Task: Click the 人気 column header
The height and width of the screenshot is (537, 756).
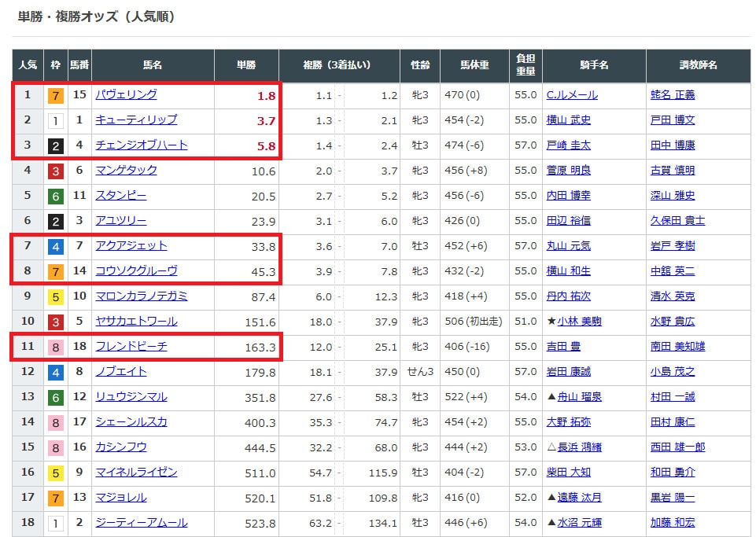Action: [28, 66]
